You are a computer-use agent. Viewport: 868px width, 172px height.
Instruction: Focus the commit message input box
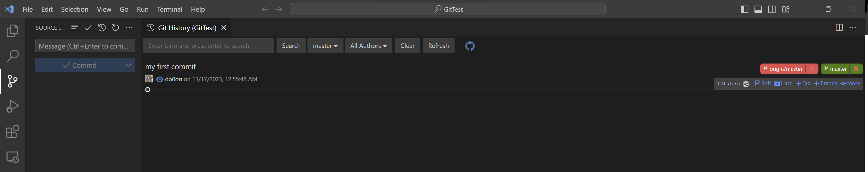click(x=85, y=46)
